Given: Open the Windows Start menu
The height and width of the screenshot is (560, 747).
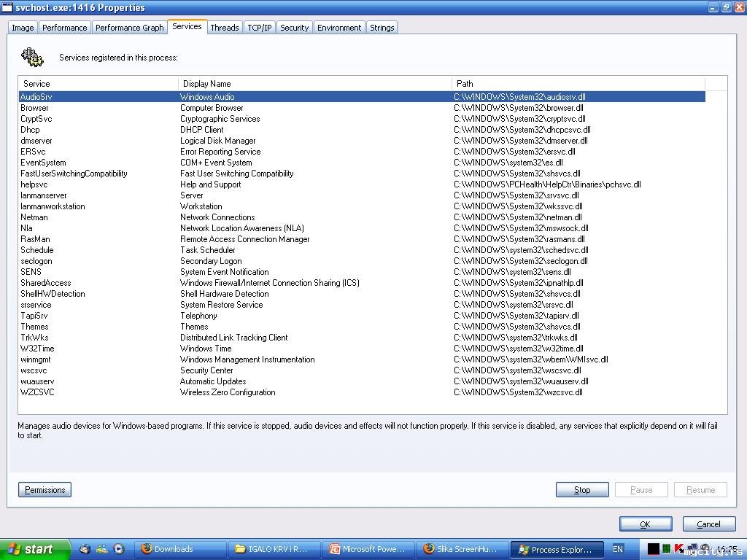Looking at the screenshot, I should coord(35,549).
